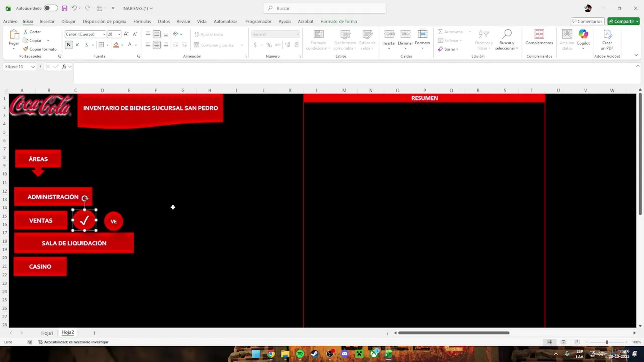Click the checkmark circle shape beside VENTAS
The height and width of the screenshot is (362, 644).
[x=84, y=220]
